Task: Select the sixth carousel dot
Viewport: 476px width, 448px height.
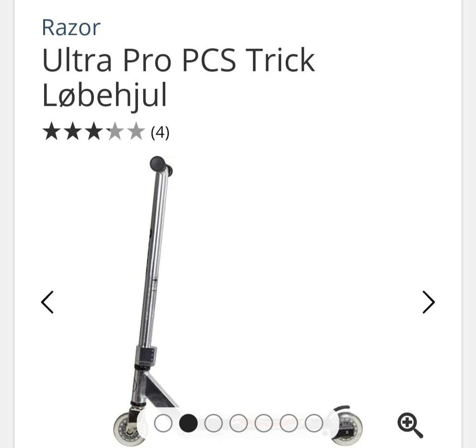Action: [x=289, y=423]
